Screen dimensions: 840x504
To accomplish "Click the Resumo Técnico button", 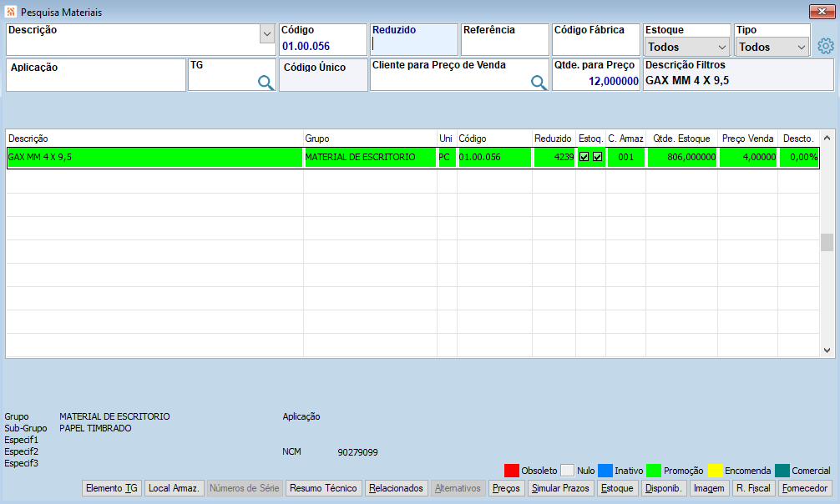I will click(x=324, y=488).
